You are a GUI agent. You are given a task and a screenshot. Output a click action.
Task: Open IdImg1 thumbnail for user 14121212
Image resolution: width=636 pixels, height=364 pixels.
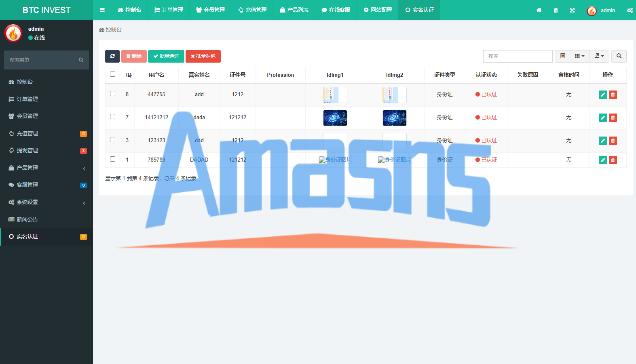pos(335,118)
